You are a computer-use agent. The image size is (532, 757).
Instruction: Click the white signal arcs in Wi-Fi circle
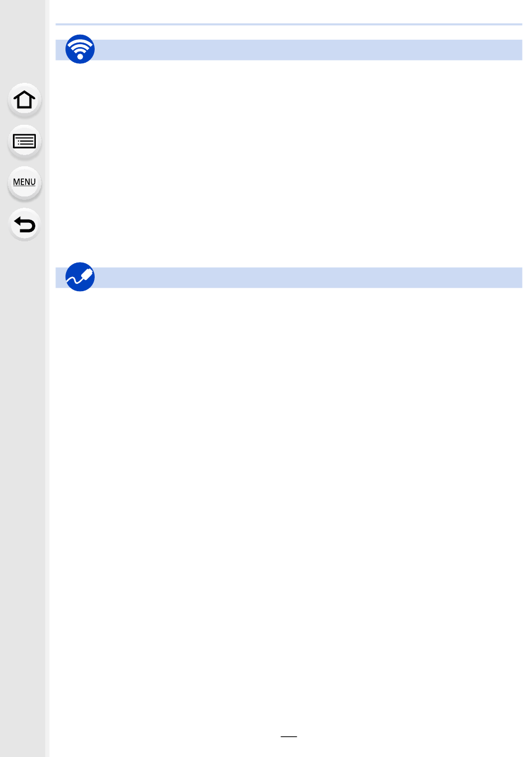80,46
